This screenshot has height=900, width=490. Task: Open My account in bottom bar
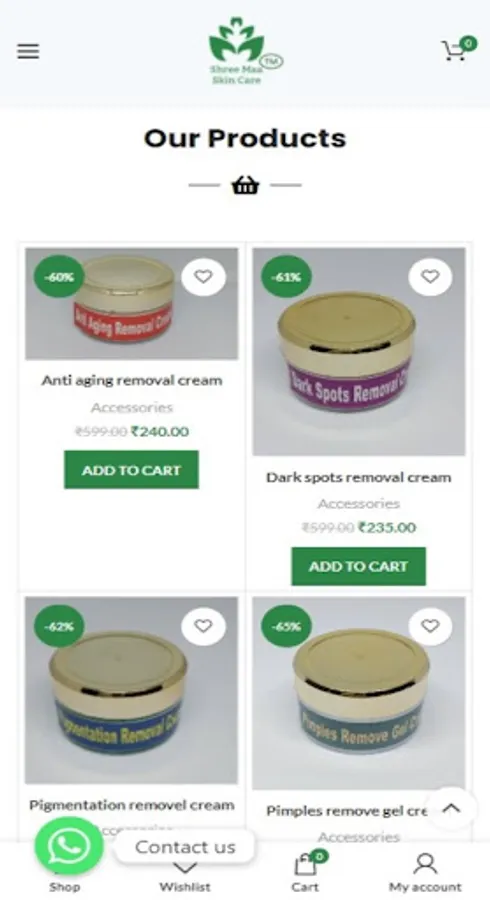pyautogui.click(x=425, y=872)
